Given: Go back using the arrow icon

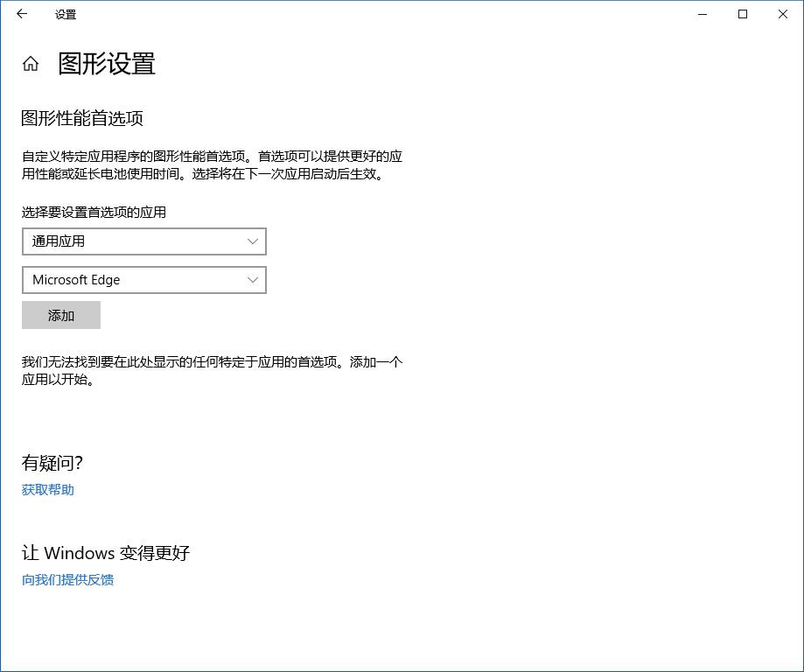Looking at the screenshot, I should pos(22,14).
